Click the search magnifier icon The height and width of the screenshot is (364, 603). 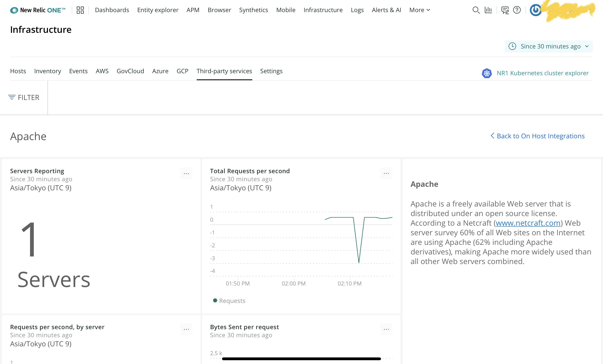point(476,10)
